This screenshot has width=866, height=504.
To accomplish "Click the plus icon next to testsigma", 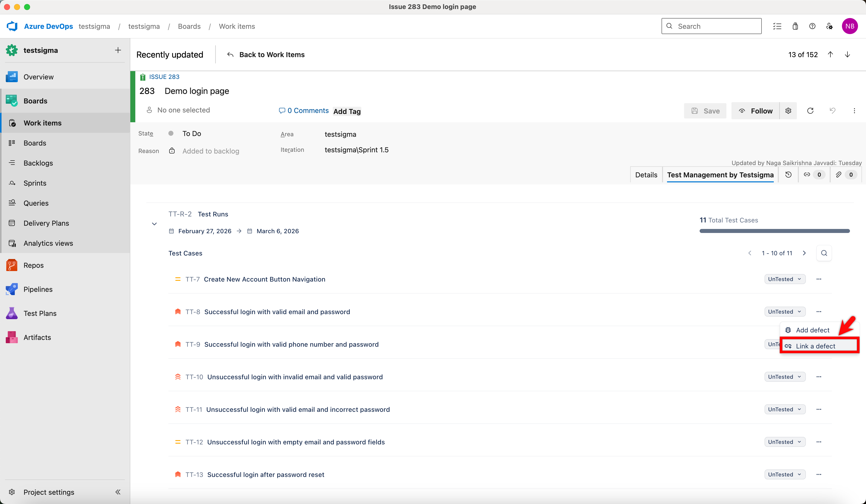I will pos(118,50).
